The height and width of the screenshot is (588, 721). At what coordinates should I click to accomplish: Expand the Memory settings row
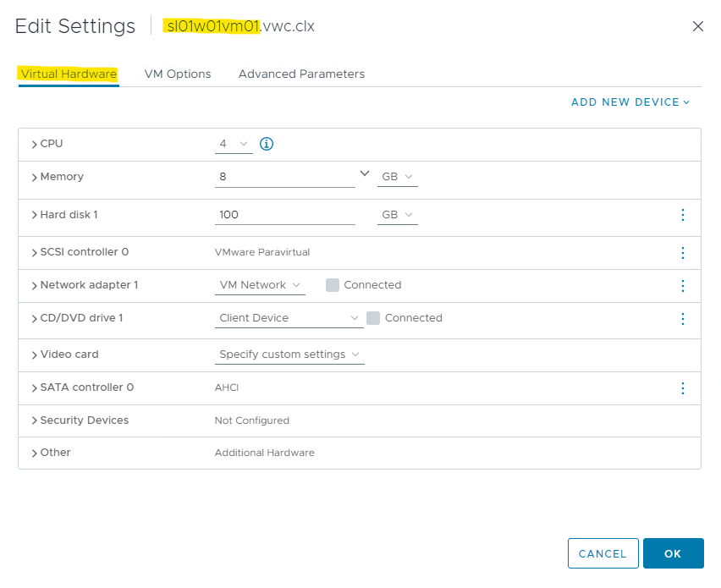pyautogui.click(x=34, y=178)
